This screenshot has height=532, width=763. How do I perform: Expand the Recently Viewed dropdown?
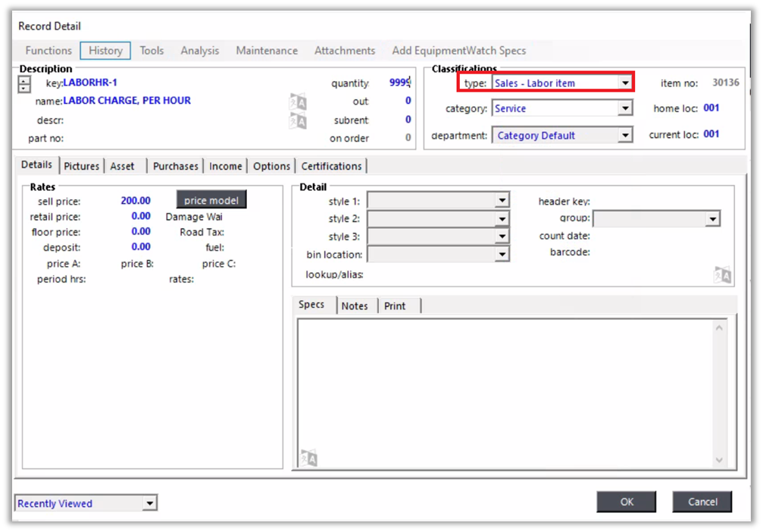click(x=150, y=503)
